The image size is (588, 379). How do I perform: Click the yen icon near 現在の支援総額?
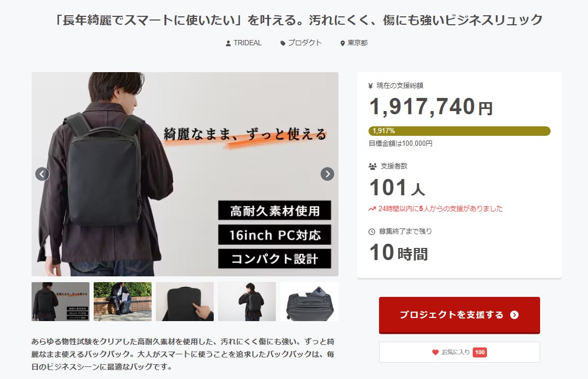click(371, 86)
